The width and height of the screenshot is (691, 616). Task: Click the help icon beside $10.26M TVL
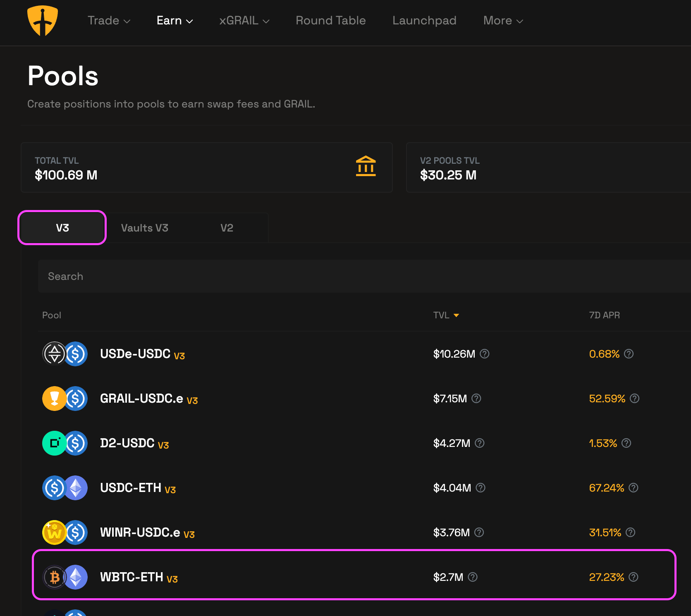click(x=485, y=354)
